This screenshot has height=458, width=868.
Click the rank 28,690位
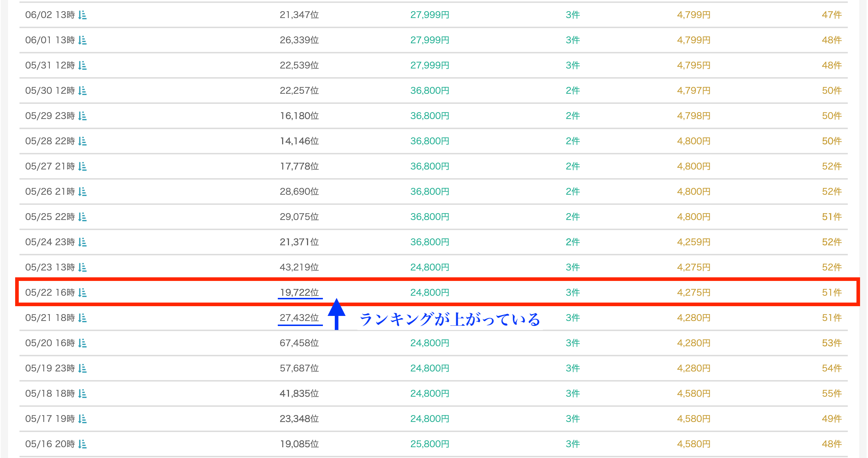299,191
